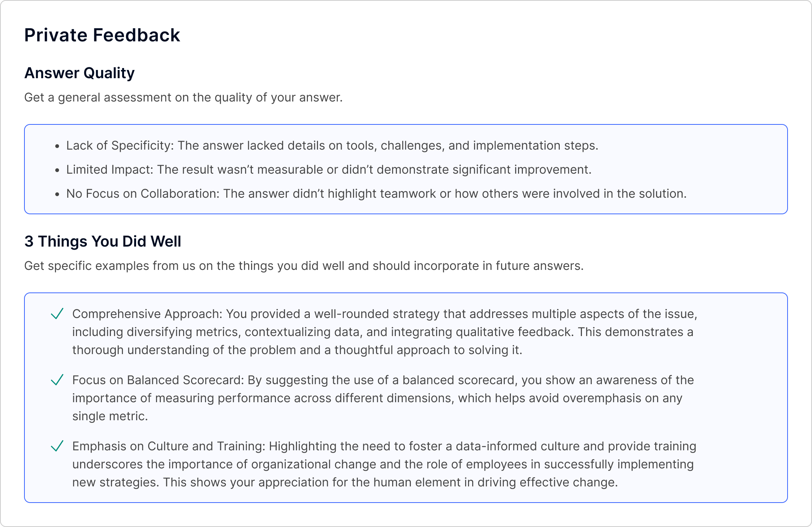Click the 'No Focus on Collaboration' label text
This screenshot has width=812, height=527.
142,194
